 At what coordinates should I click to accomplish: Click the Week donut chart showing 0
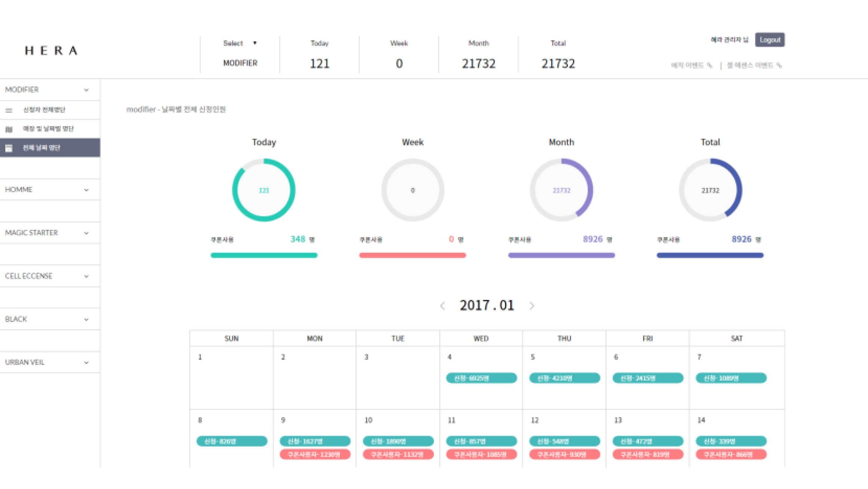click(413, 190)
